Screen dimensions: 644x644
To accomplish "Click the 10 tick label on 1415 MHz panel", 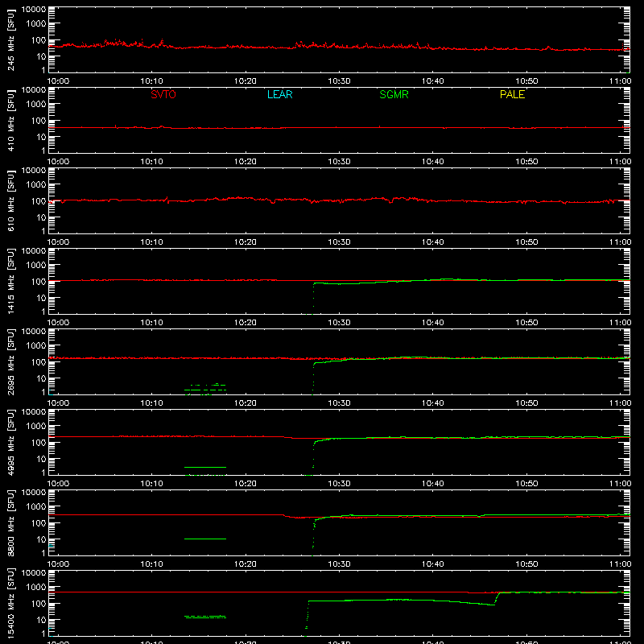I will (41, 298).
